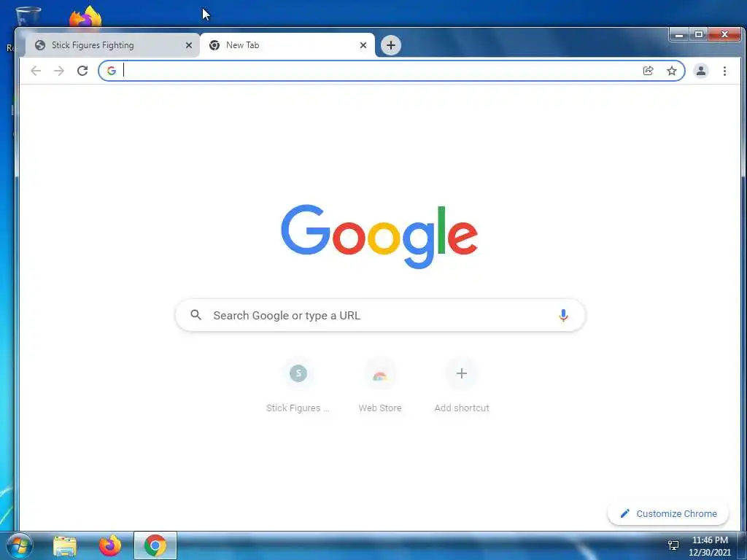Open the Firefox desktop shortcut icon
Screen dimensions: 747x560
[x=86, y=17]
